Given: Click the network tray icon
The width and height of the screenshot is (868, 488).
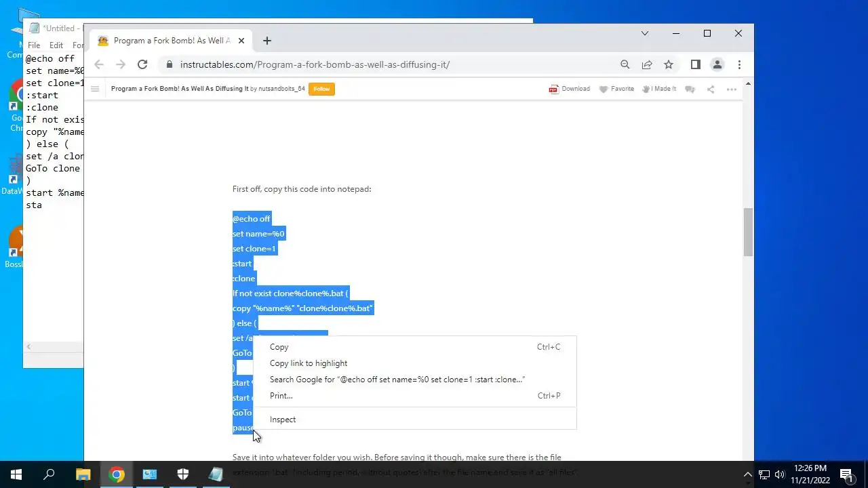Looking at the screenshot, I should pos(764,474).
